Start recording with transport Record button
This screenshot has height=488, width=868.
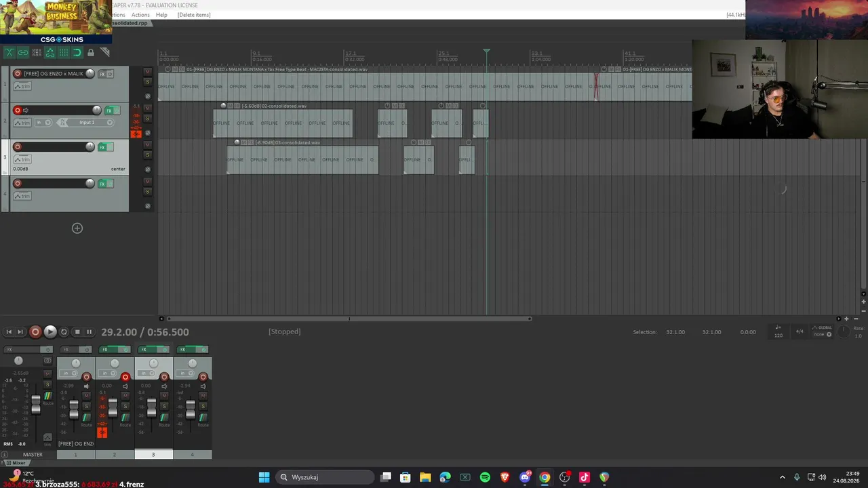point(35,332)
